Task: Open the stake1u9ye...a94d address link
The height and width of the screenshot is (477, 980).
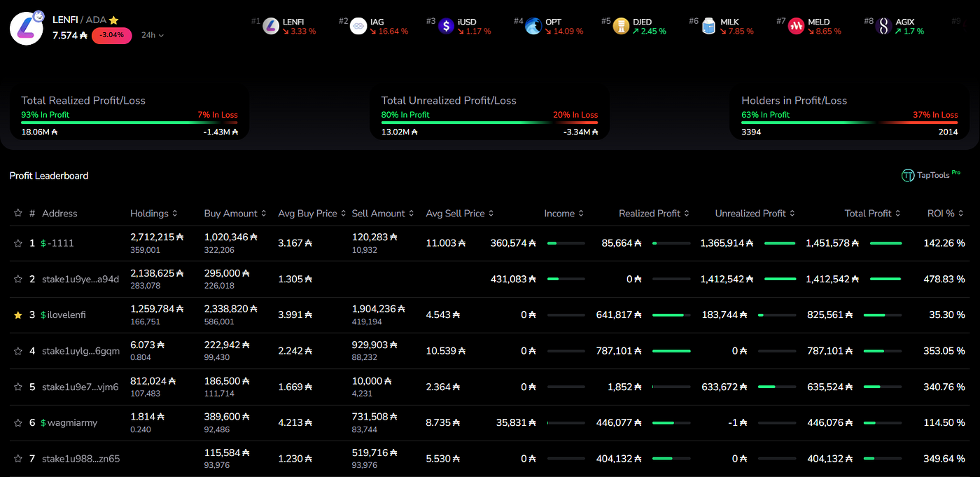Action: coord(80,279)
